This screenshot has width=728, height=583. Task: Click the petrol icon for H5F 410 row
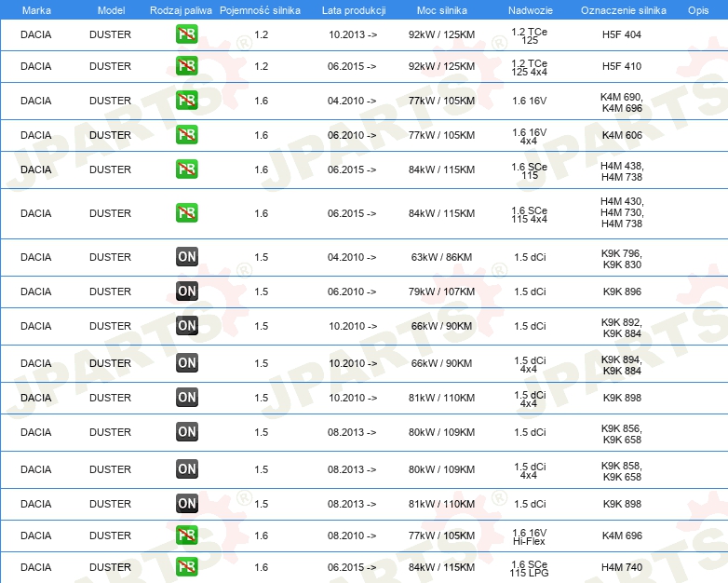click(x=186, y=65)
